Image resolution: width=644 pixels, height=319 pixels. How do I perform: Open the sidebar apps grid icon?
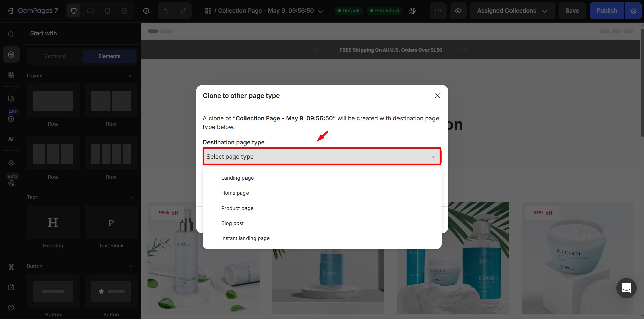coord(11,75)
